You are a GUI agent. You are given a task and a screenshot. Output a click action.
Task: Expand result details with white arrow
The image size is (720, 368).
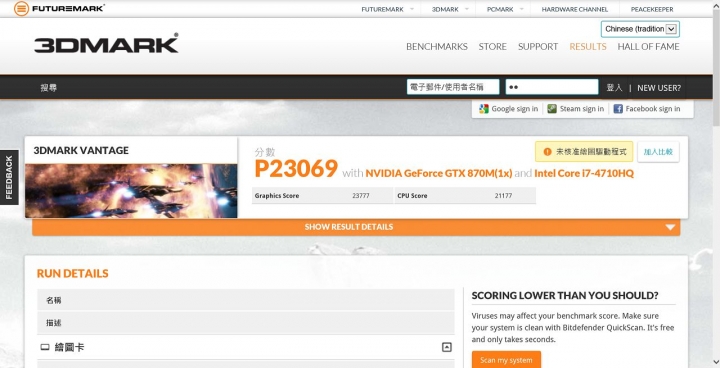(x=670, y=227)
